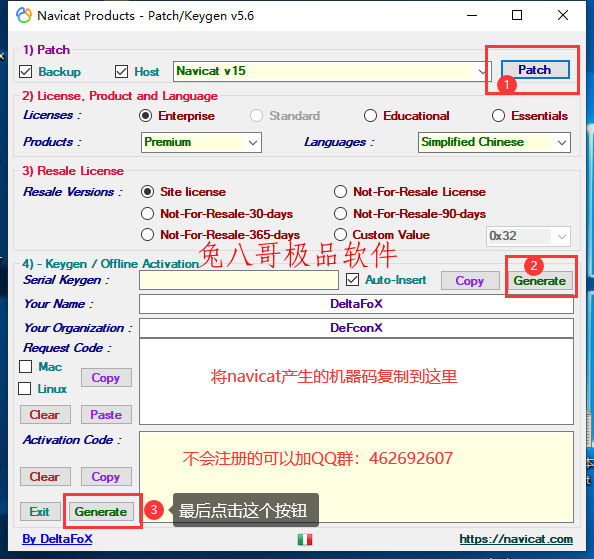Expand the Products Premium dropdown
The image size is (594, 559).
coord(201,142)
